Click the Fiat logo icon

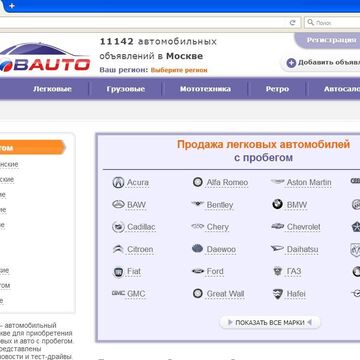click(118, 272)
